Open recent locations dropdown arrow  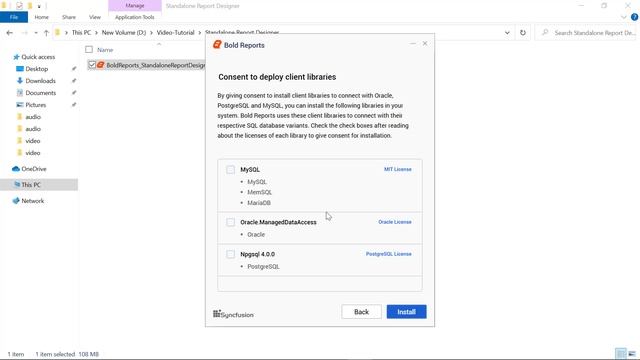(x=36, y=33)
